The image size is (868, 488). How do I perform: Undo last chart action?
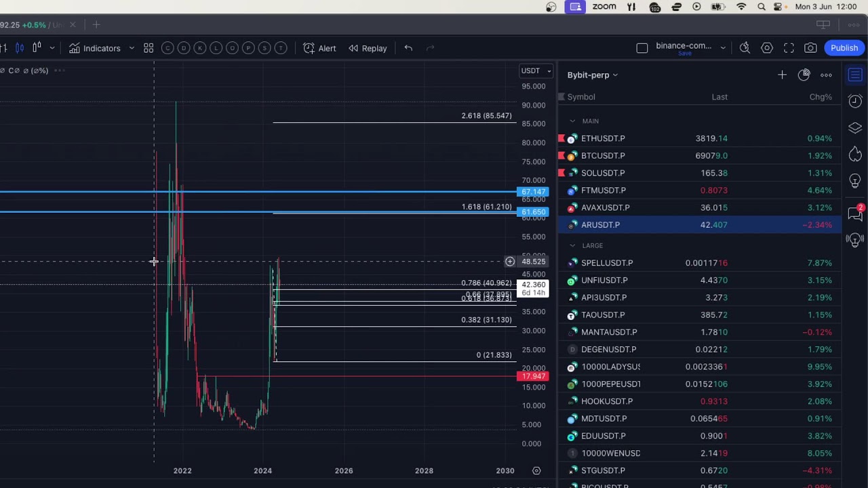[408, 48]
